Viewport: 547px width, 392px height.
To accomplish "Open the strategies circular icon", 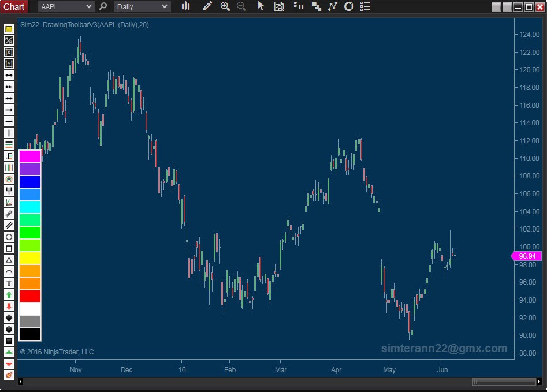I will point(348,6).
